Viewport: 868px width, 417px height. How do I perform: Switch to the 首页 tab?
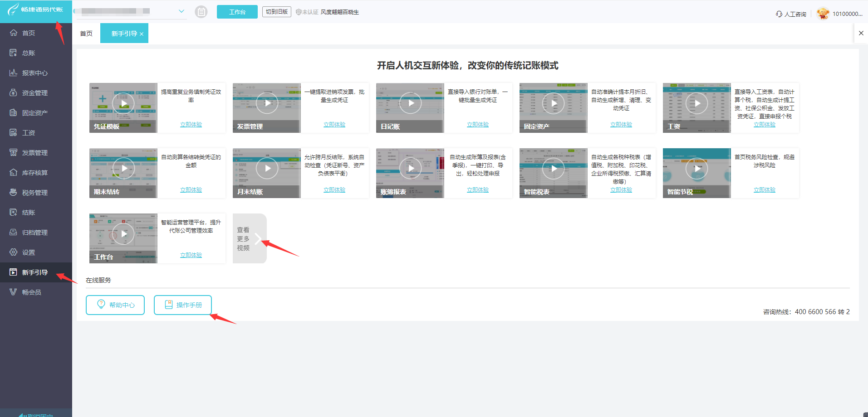(x=86, y=34)
